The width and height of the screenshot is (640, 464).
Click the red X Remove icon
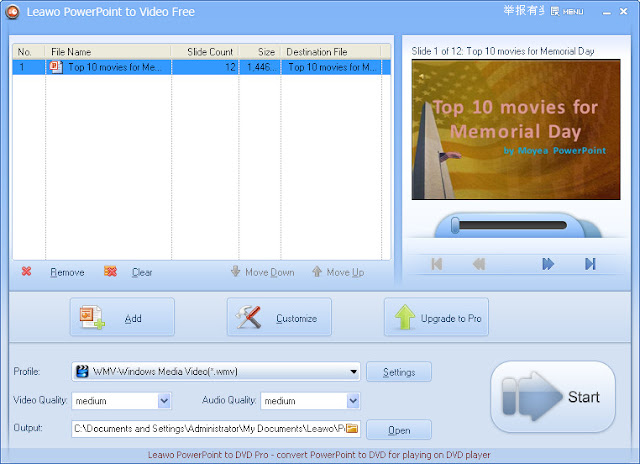coord(27,271)
